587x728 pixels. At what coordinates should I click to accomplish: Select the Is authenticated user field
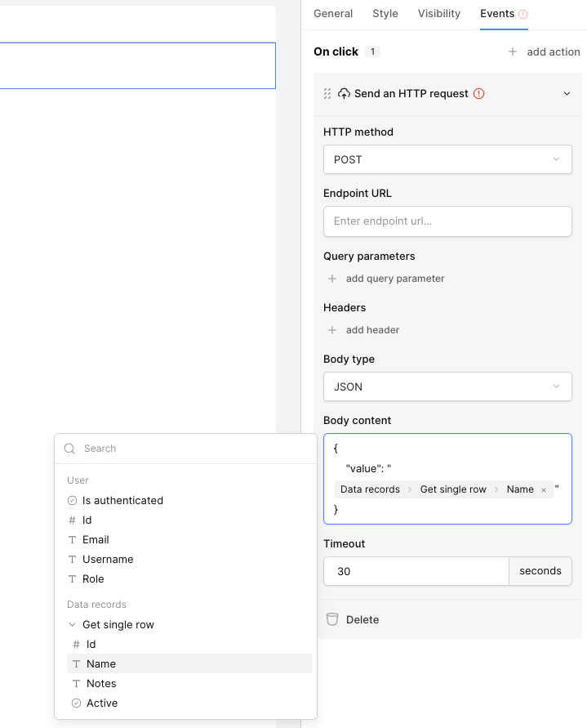click(x=122, y=501)
